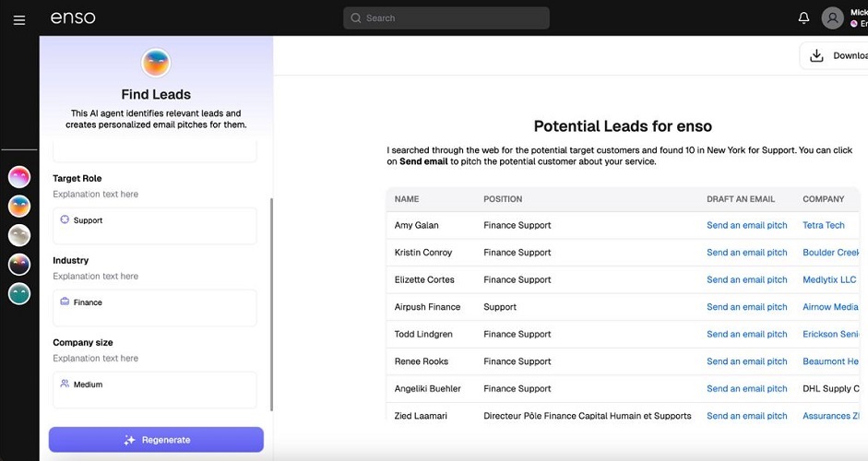Select the teal agent in sidebar
This screenshot has height=461, width=868.
(18, 294)
